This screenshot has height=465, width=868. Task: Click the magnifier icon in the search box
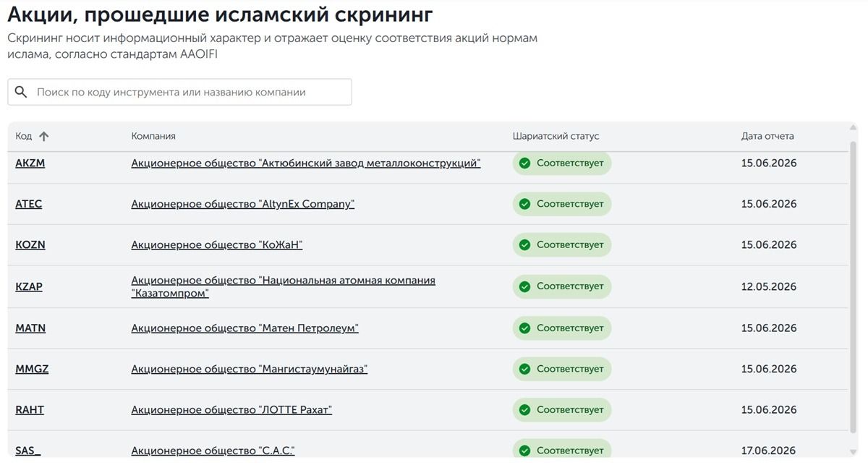[21, 92]
